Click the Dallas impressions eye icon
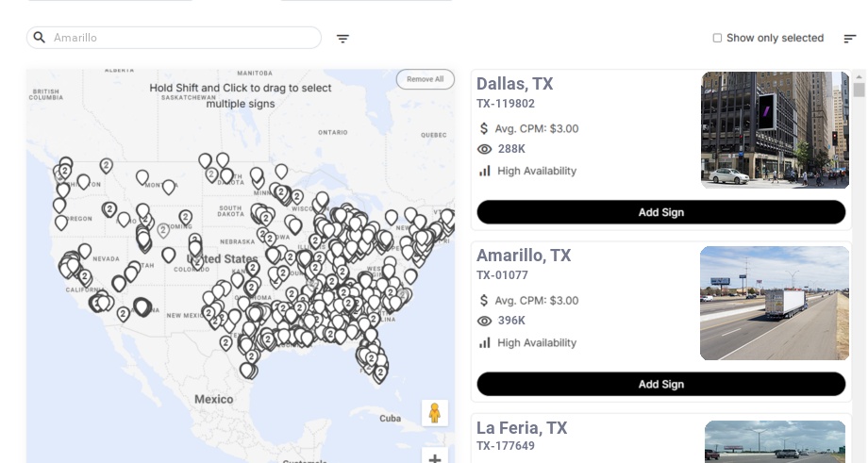The height and width of the screenshot is (463, 868). (485, 149)
